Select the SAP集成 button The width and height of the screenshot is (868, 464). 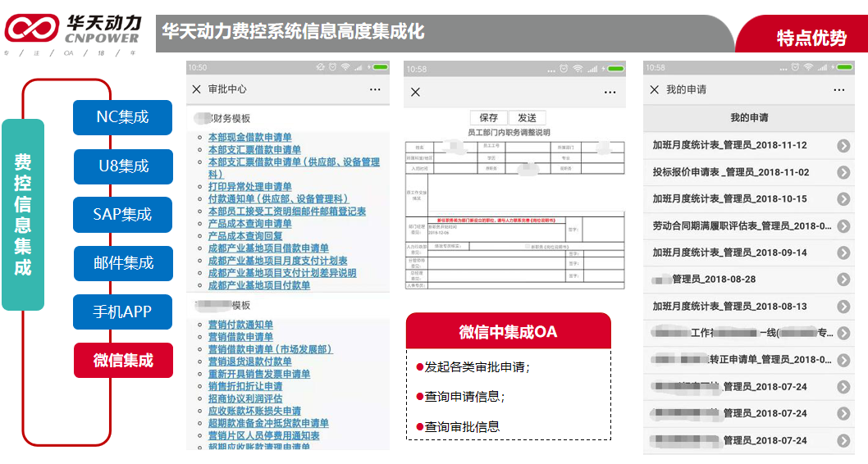point(122,215)
